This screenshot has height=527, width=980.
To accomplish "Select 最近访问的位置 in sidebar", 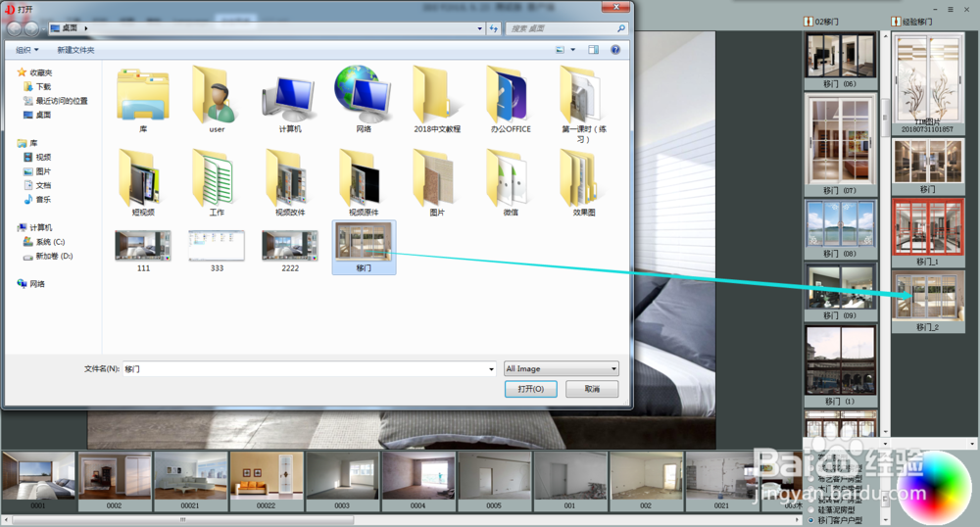I will coord(56,101).
